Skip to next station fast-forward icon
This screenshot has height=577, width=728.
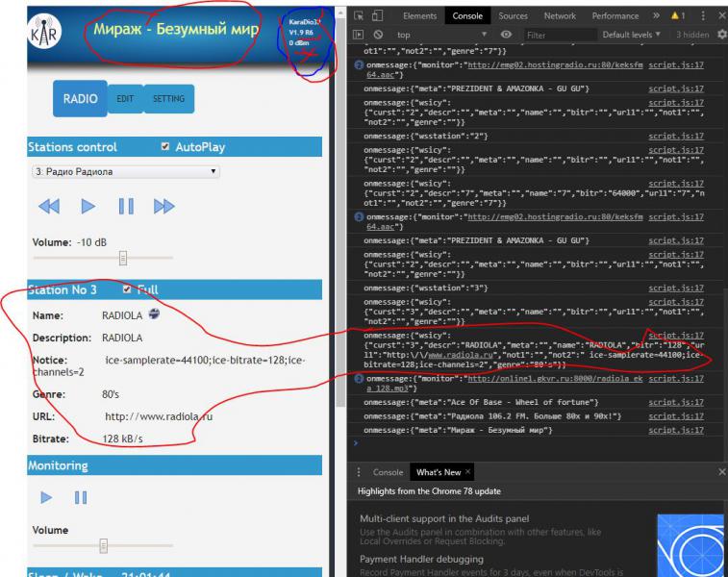coord(163,206)
